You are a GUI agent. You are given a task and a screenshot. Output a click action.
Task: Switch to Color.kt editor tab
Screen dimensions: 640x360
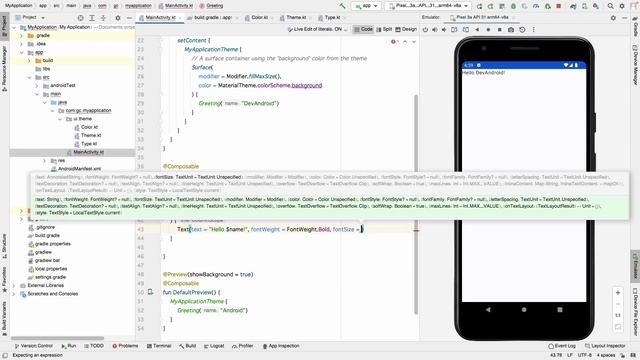pyautogui.click(x=259, y=18)
